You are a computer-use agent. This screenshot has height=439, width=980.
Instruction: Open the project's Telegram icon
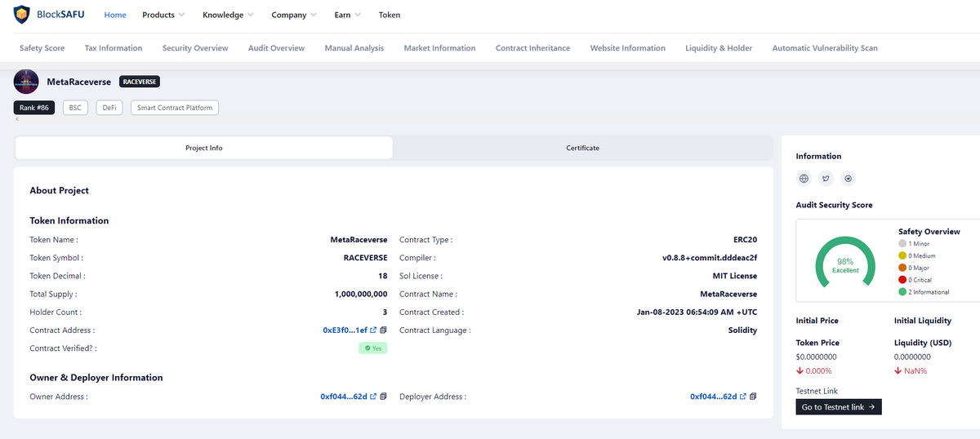849,178
